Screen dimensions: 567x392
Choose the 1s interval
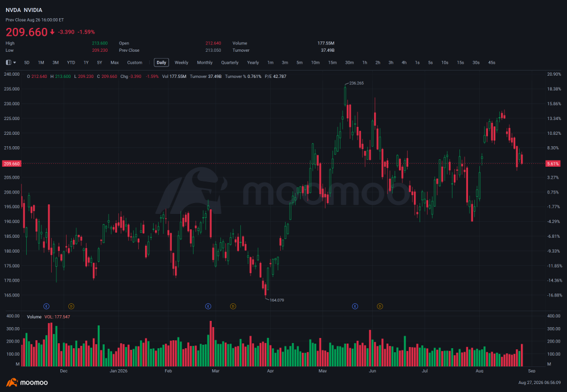417,63
